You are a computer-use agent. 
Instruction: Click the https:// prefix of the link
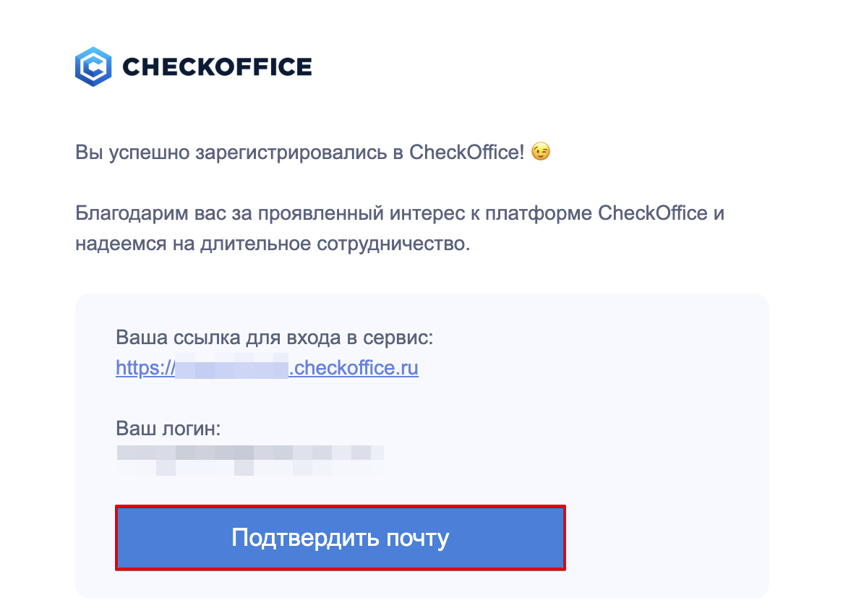(142, 368)
